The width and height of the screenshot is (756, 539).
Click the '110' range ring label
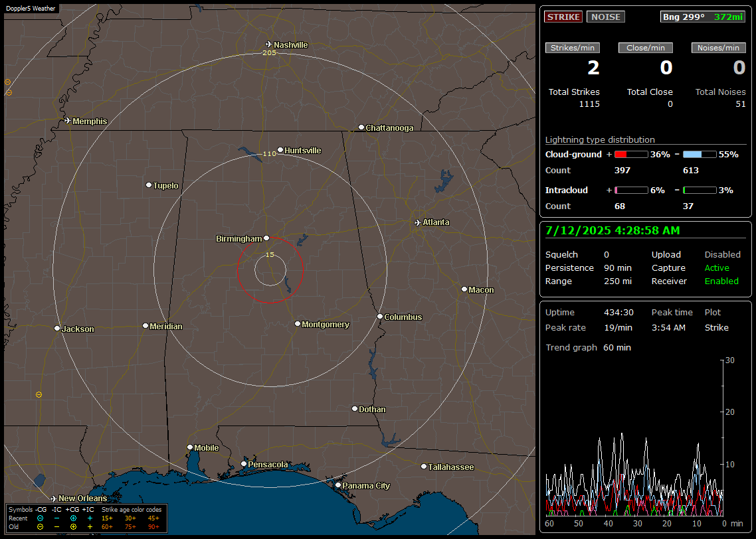[269, 153]
